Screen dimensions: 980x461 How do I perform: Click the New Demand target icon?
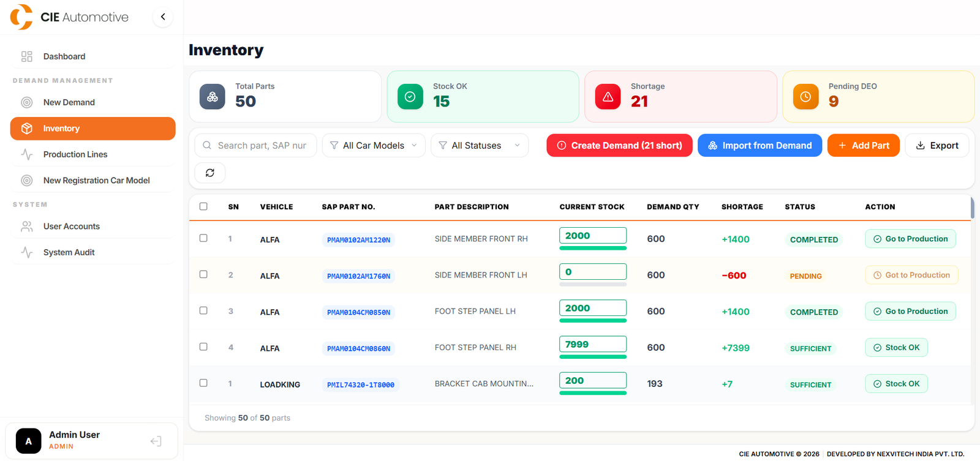click(27, 102)
